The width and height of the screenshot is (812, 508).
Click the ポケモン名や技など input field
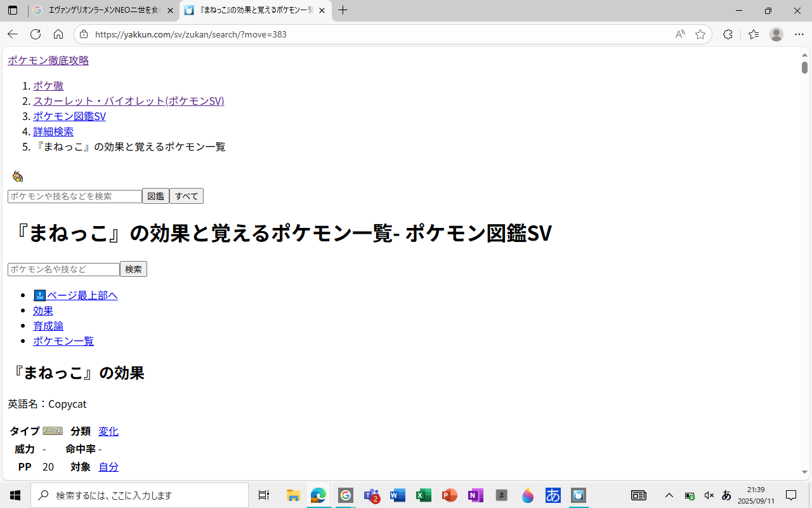63,269
